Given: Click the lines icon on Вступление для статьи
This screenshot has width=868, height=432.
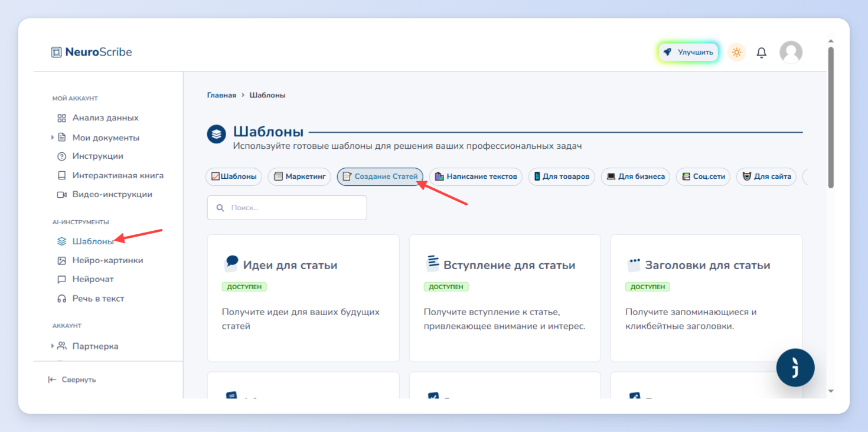Looking at the screenshot, I should coord(433,263).
